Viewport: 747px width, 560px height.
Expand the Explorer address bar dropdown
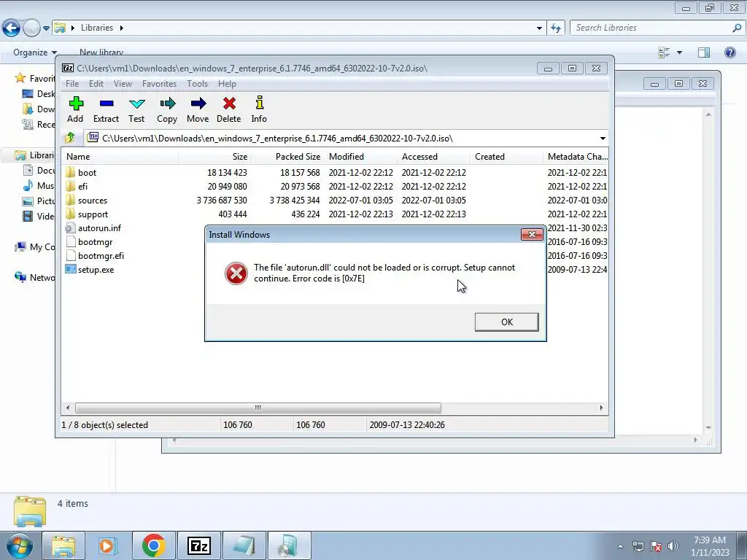coord(539,28)
